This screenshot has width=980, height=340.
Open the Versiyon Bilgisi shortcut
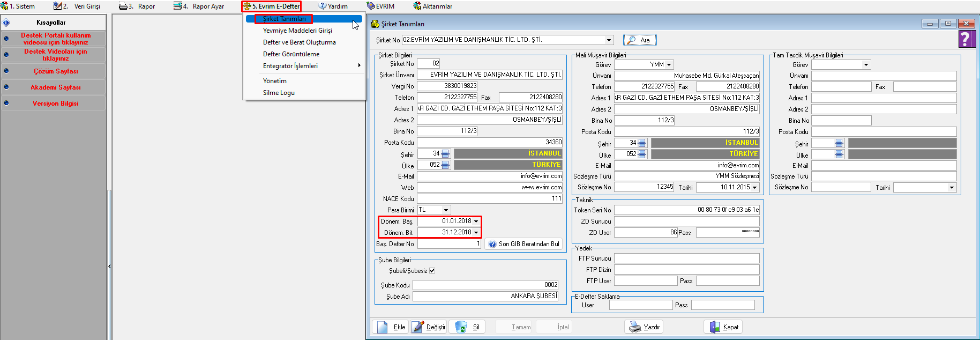(x=56, y=104)
